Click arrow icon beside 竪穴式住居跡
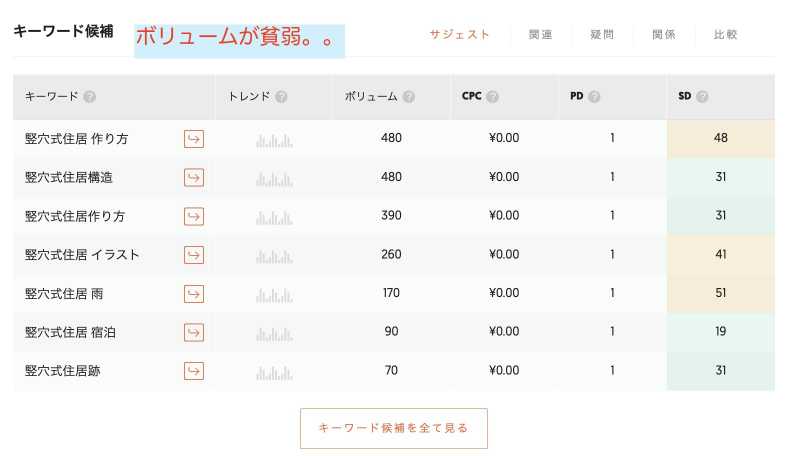796x456 pixels. point(194,371)
